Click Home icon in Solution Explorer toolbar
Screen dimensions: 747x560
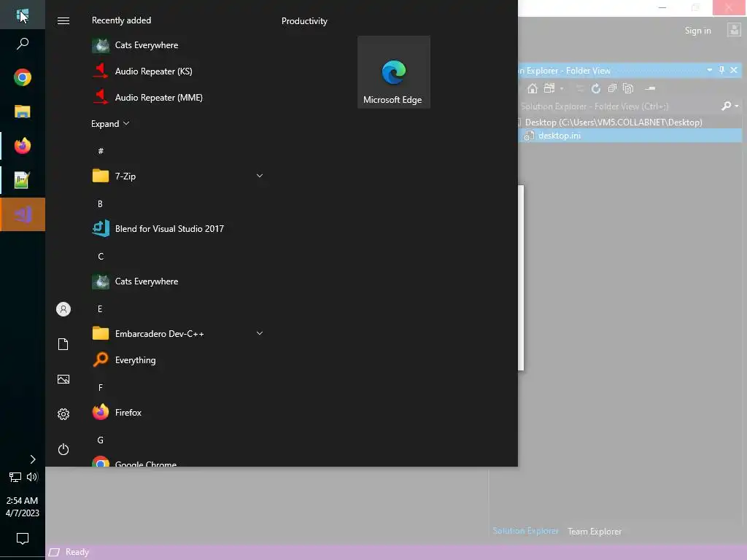[x=533, y=88]
